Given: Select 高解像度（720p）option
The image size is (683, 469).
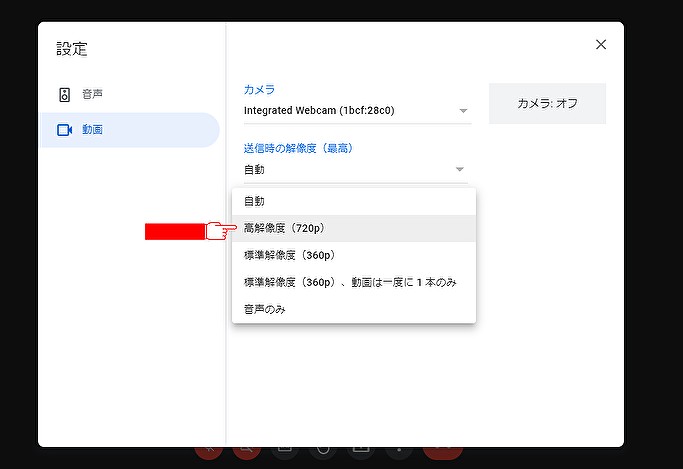Looking at the screenshot, I should [x=354, y=228].
